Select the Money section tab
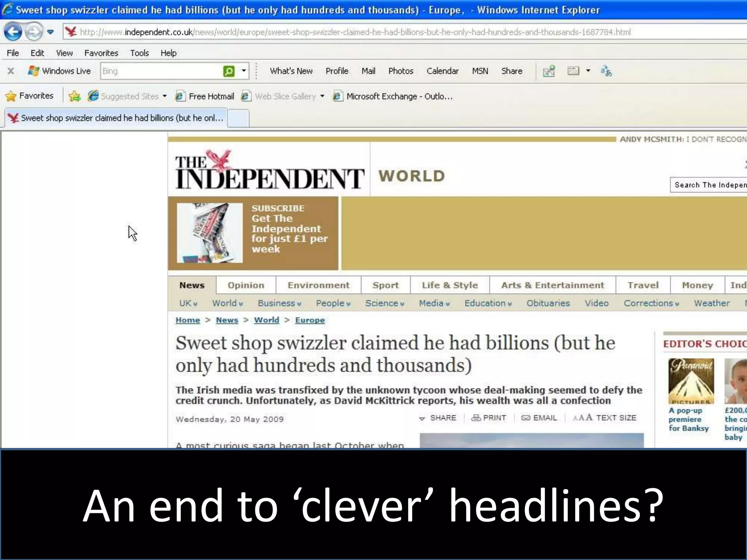 point(697,285)
